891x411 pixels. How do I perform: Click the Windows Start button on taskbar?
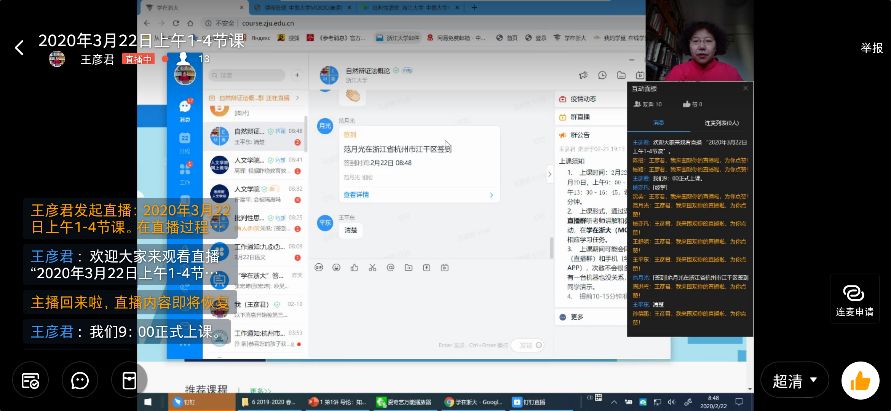(148, 402)
